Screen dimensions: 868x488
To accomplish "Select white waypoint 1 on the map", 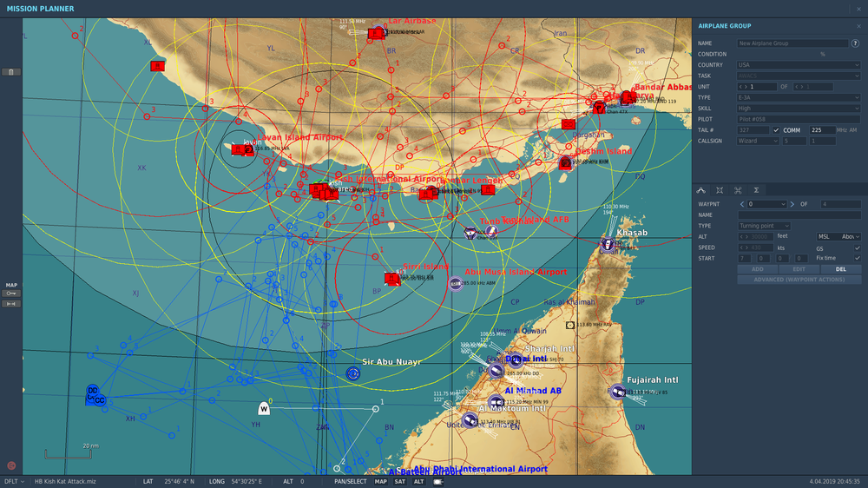I will point(375,409).
